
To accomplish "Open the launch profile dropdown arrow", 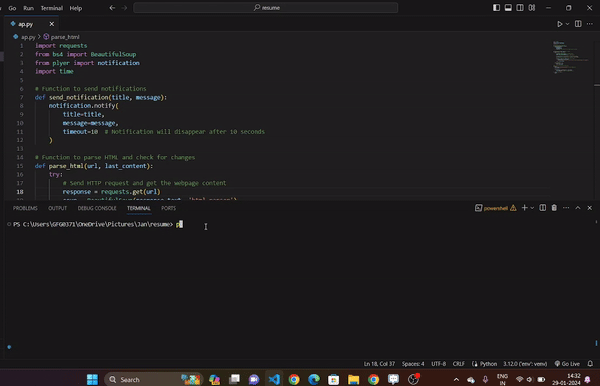I will pos(532,208).
